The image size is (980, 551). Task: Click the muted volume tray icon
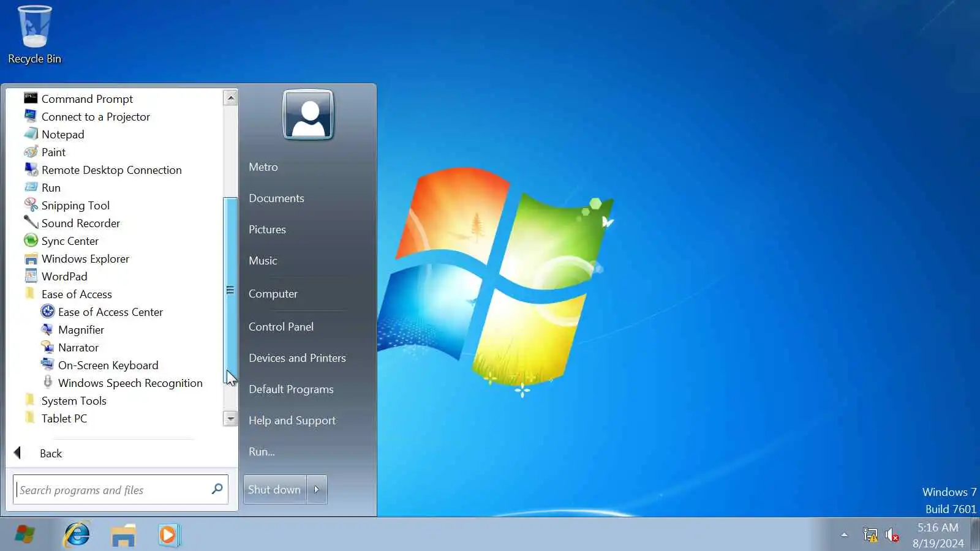click(x=892, y=534)
